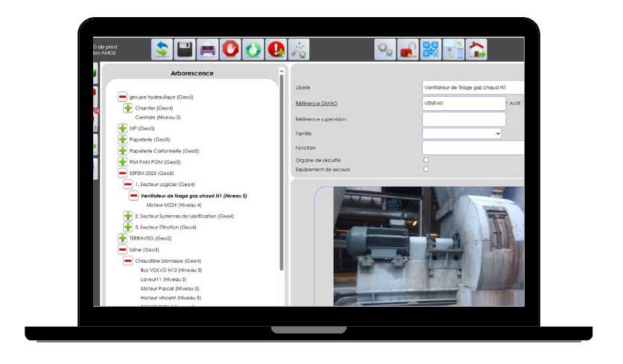Screen dimensions: 623x364
Task: Click the refresh arrows toolbar icon
Action: [x=162, y=50]
